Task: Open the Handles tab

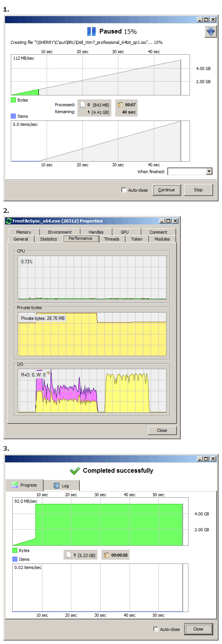Action: point(96,232)
